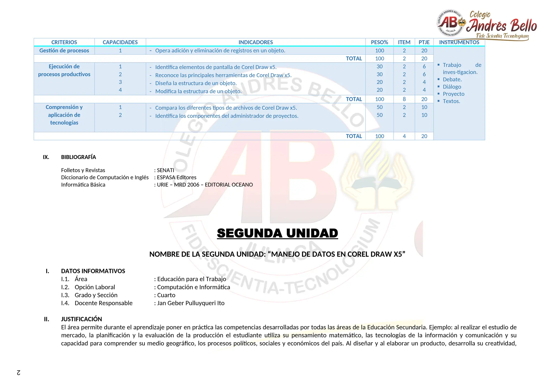Click indicator 'Opera adición y eliminación de registros'
Screen dimensions: 555x392
click(220, 51)
